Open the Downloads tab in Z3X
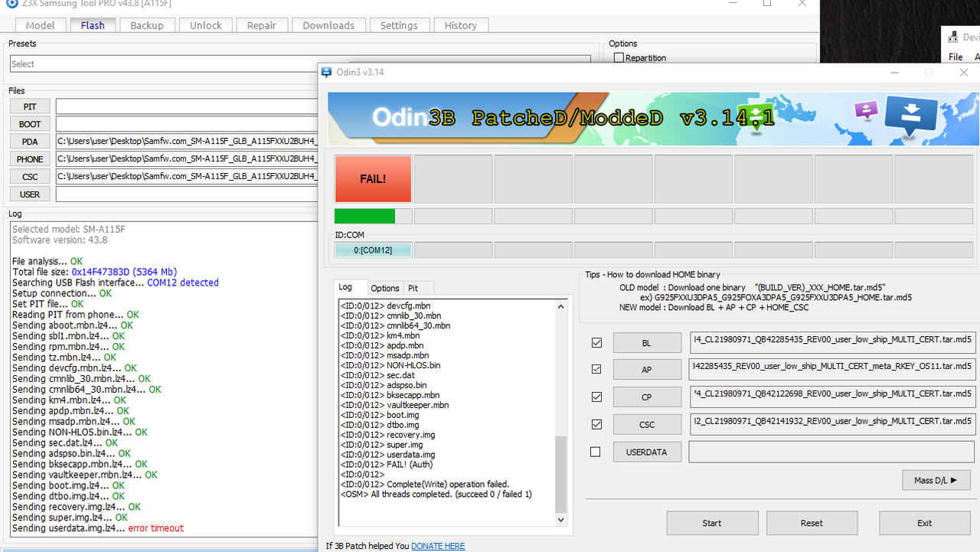This screenshot has height=552, width=980. click(328, 25)
